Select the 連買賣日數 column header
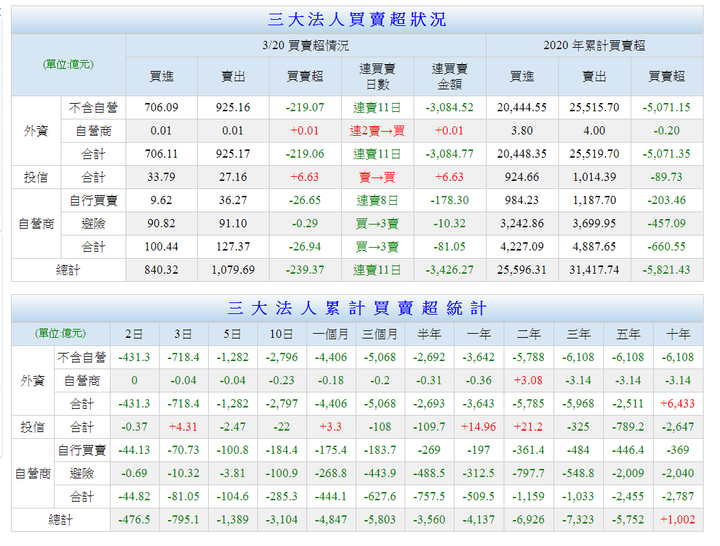Image resolution: width=720 pixels, height=546 pixels. [377, 76]
